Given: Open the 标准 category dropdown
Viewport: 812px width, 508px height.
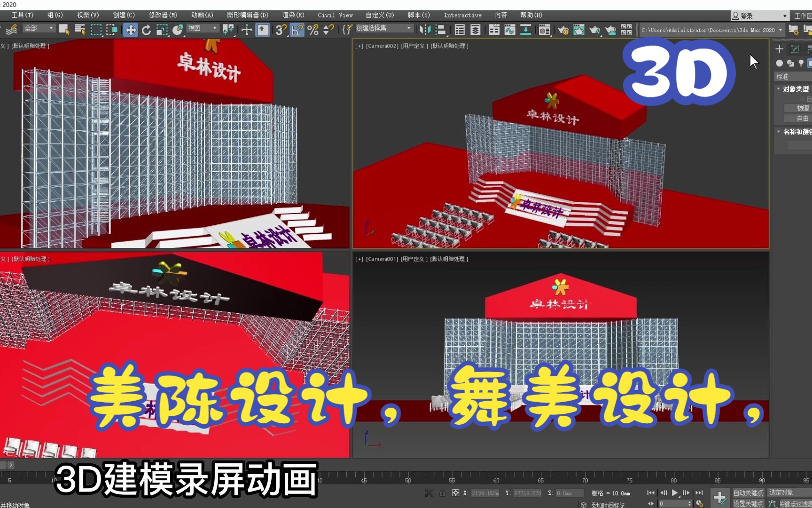Looking at the screenshot, I should [x=793, y=77].
